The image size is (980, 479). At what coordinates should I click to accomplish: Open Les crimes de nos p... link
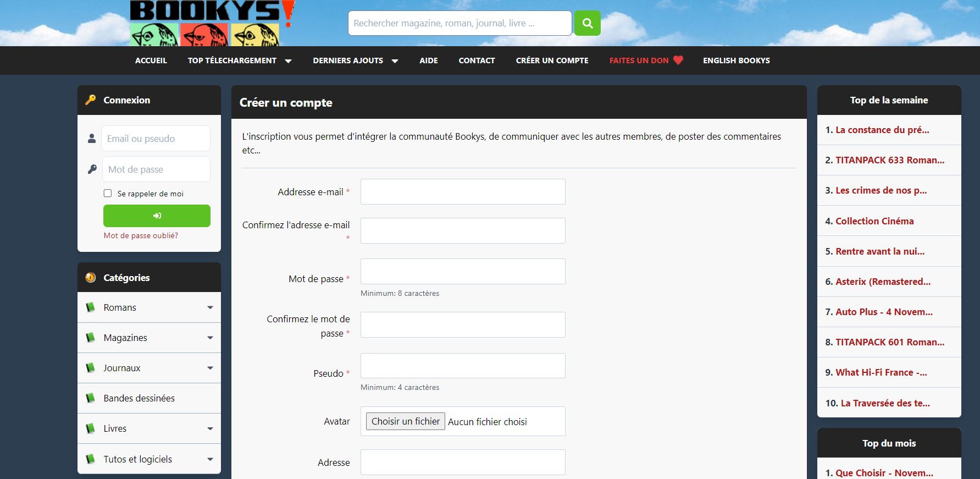881,190
